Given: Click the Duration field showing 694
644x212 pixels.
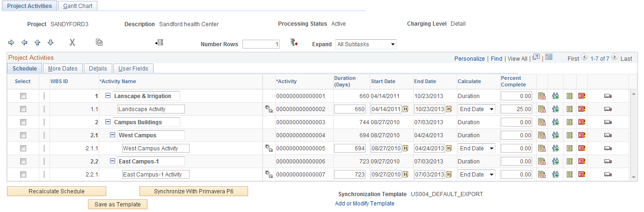Looking at the screenshot, I should point(350,148).
